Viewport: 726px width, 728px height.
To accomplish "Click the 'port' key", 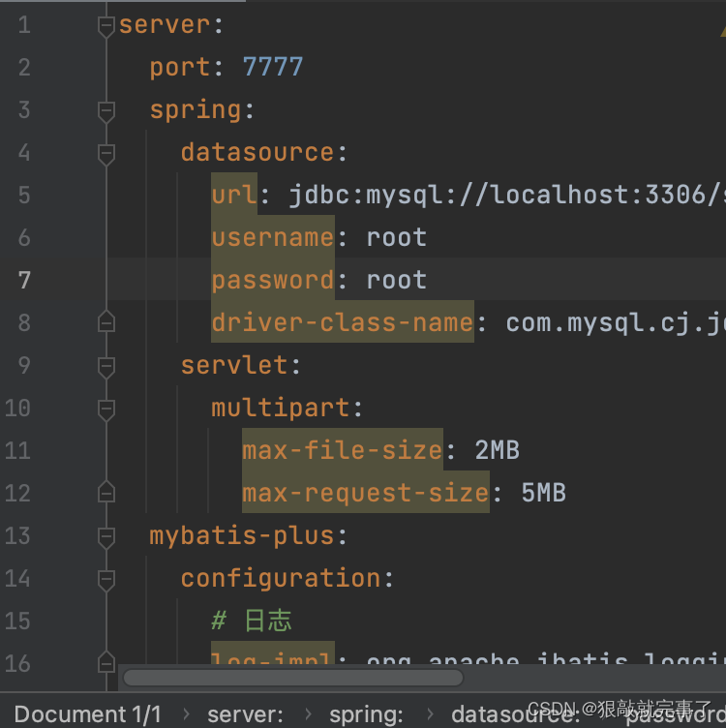I will point(180,68).
